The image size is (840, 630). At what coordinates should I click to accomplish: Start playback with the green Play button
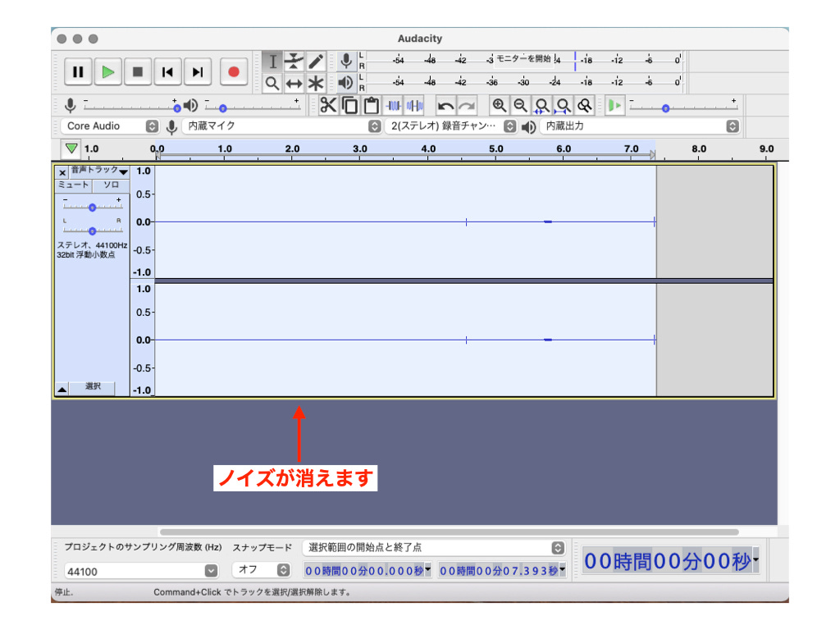(x=108, y=72)
